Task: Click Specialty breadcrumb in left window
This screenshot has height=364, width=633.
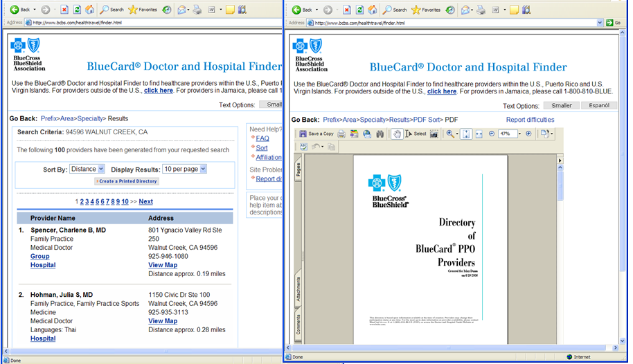Action: [90, 118]
